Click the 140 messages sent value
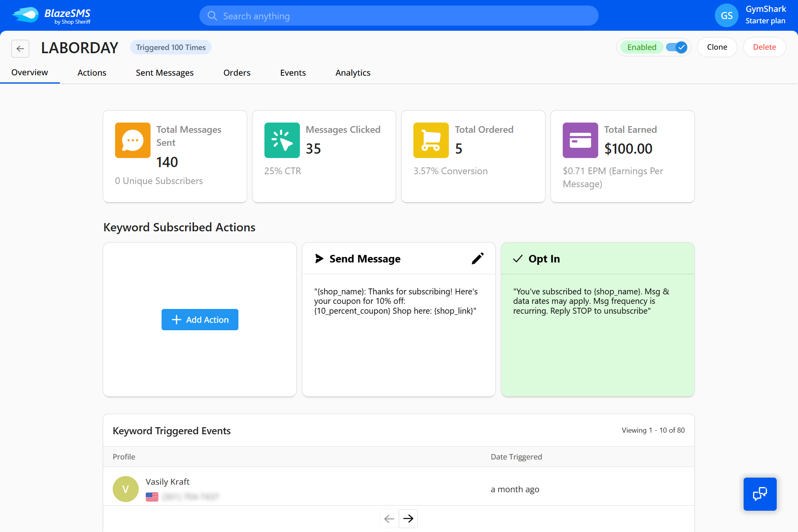This screenshot has width=798, height=532. pyautogui.click(x=167, y=162)
